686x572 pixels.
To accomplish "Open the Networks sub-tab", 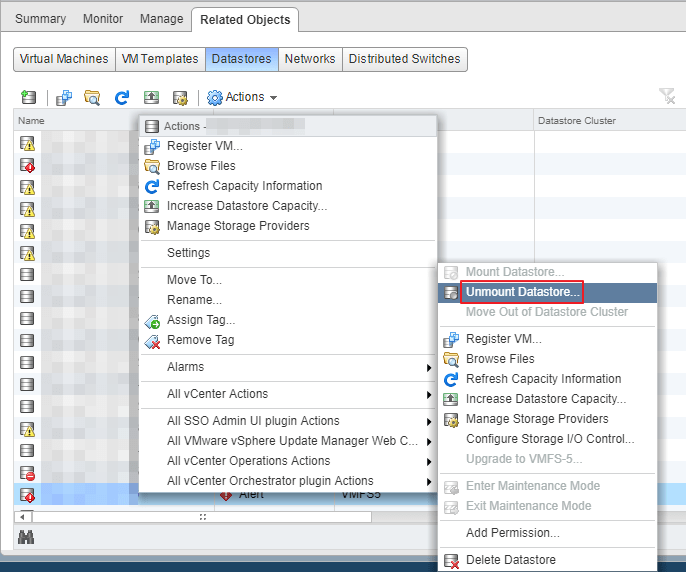I will click(310, 59).
